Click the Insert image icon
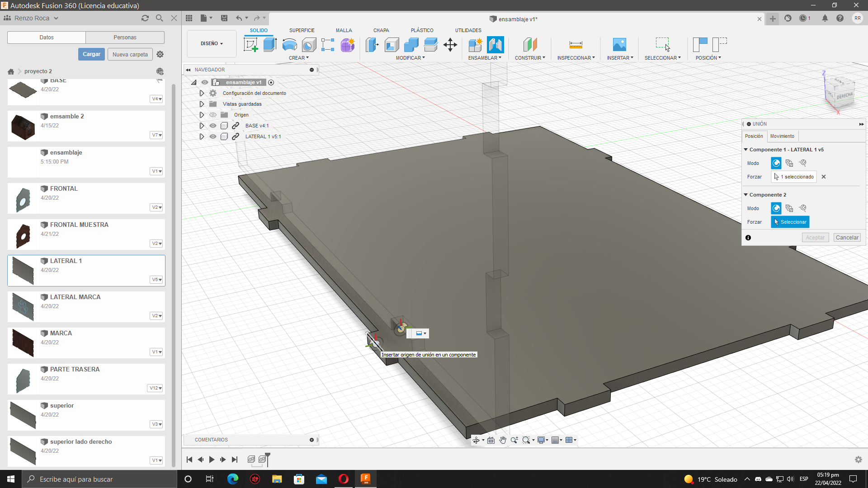Screen dimensions: 868x488 click(619, 45)
